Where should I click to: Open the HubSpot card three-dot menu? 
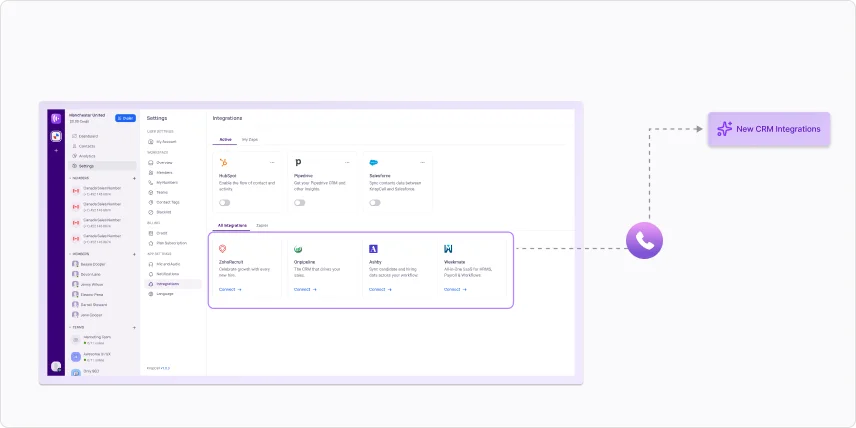[x=272, y=162]
